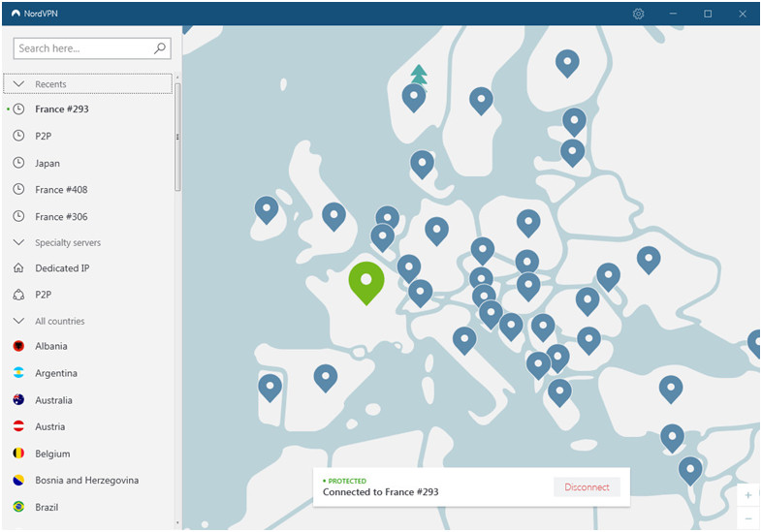The width and height of the screenshot is (762, 532).
Task: Select the Estonia map pin
Action: click(574, 121)
